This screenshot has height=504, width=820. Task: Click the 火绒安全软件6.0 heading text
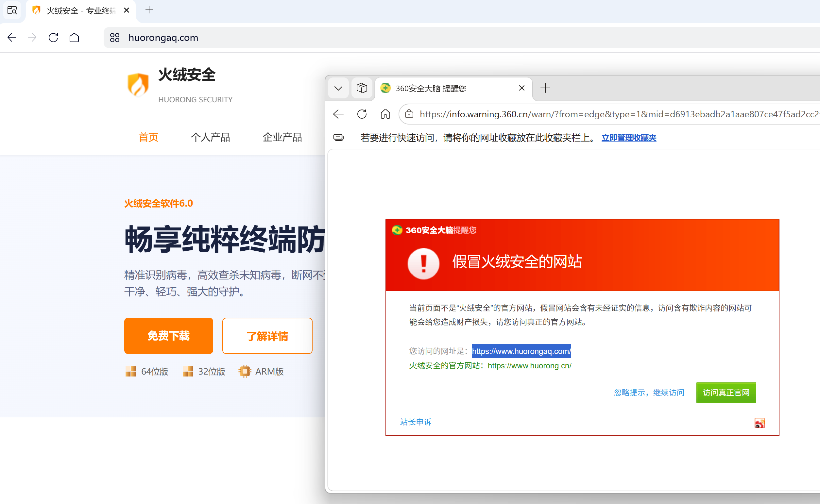tap(159, 203)
